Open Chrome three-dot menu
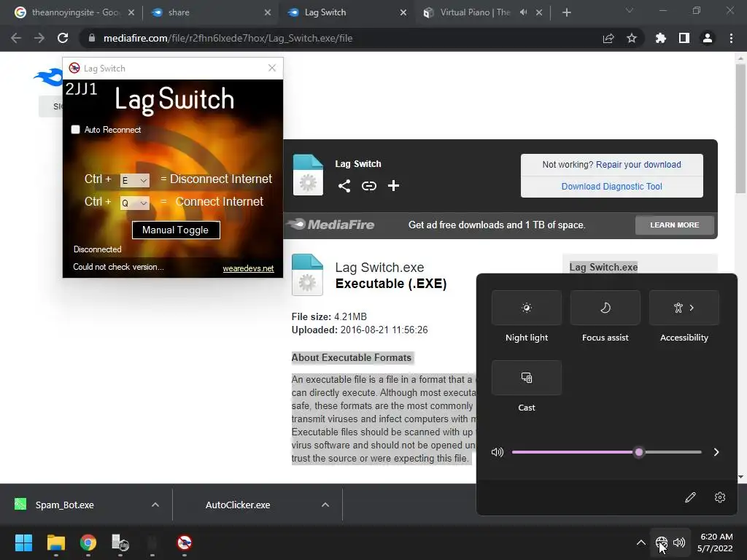The image size is (747, 560). point(731,38)
